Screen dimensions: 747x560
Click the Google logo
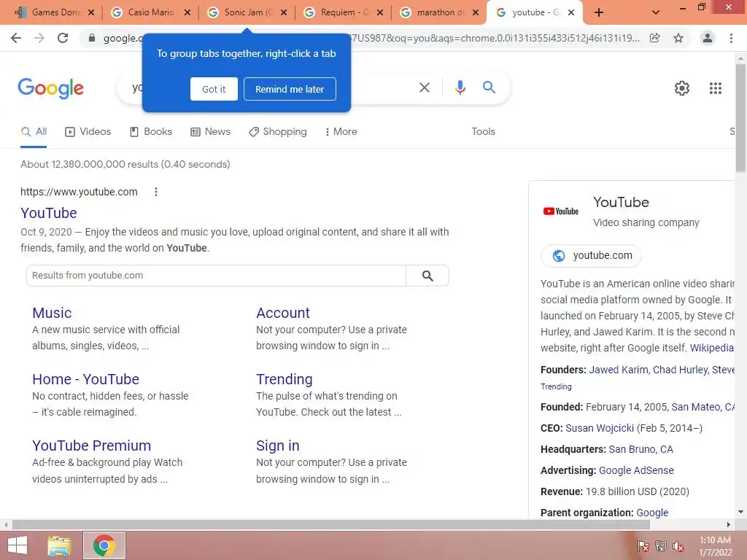(50, 88)
